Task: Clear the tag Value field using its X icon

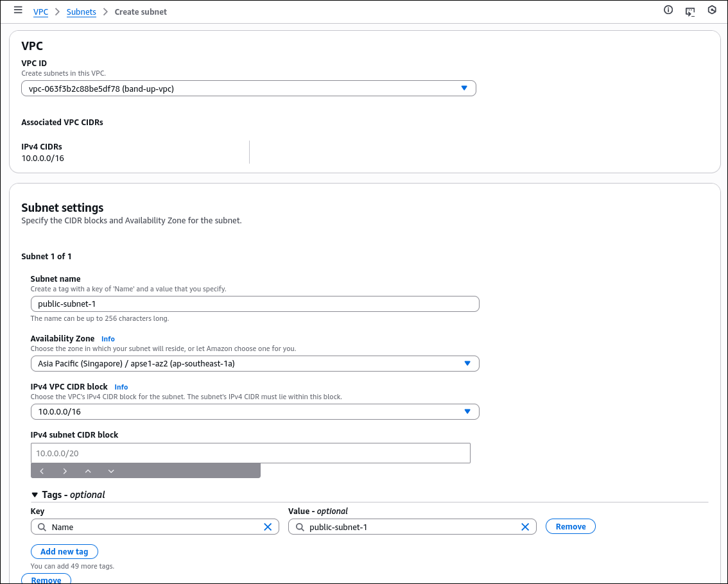Action: coord(525,526)
